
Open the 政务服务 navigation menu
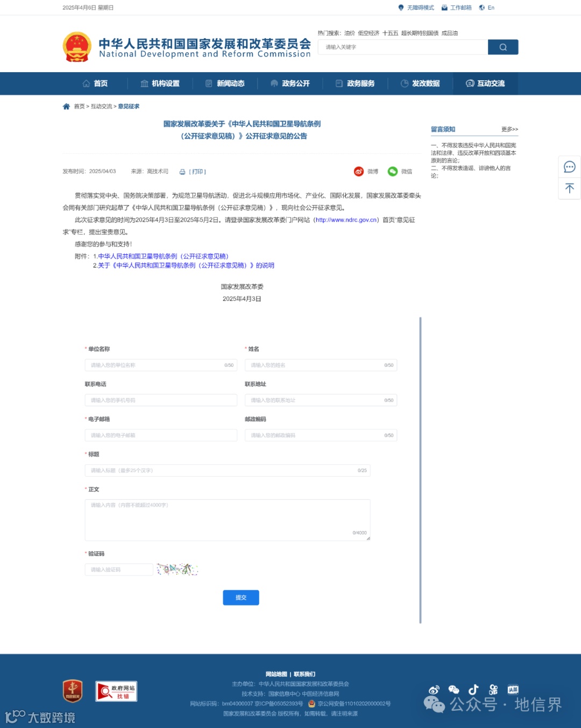tap(355, 83)
